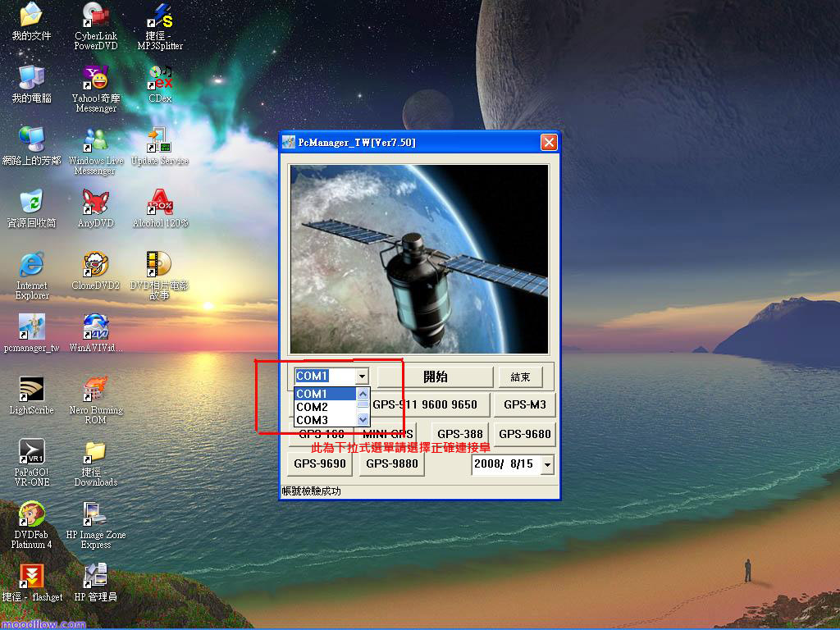Open CyberLink PowerDVD desktop icon
This screenshot has width=840, height=630.
click(96, 16)
